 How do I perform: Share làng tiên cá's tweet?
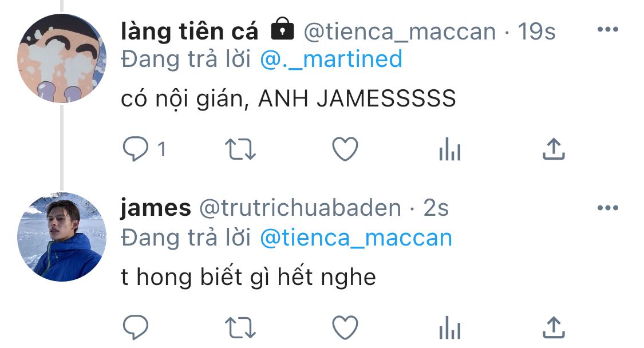pos(554,149)
